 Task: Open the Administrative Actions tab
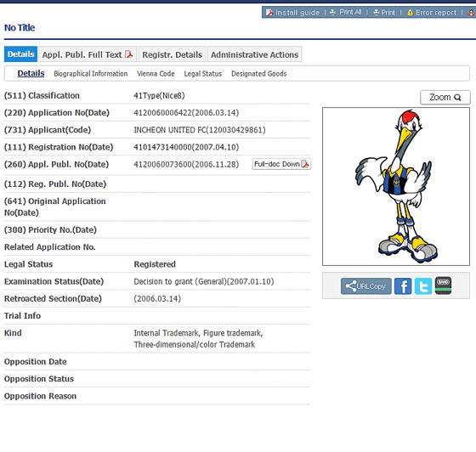pyautogui.click(x=254, y=54)
